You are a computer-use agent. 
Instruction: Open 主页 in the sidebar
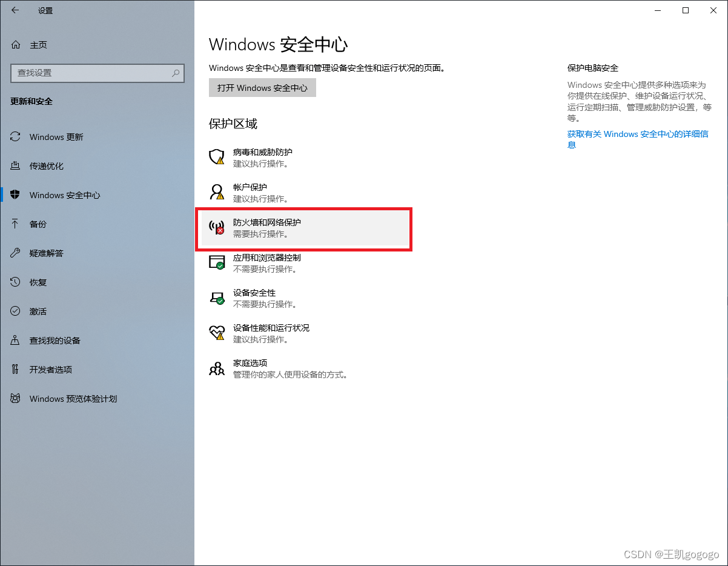point(97,45)
